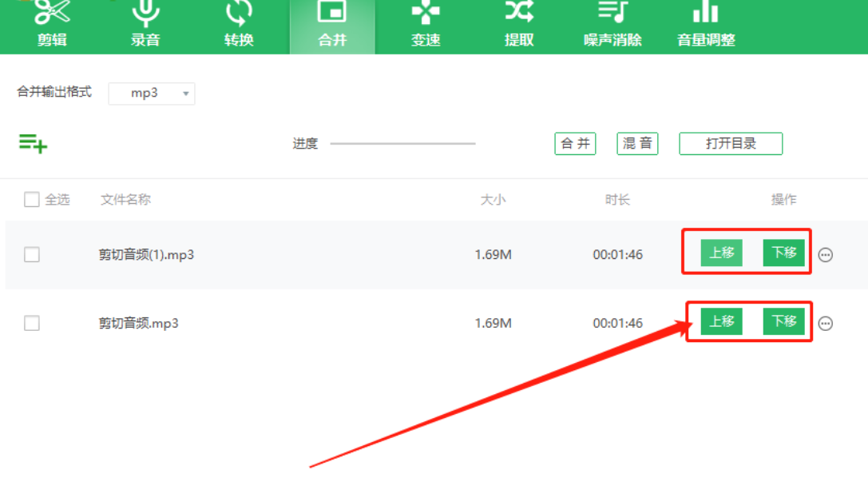Expand the mp3 output format dropdown
The height and width of the screenshot is (478, 868).
(x=152, y=93)
